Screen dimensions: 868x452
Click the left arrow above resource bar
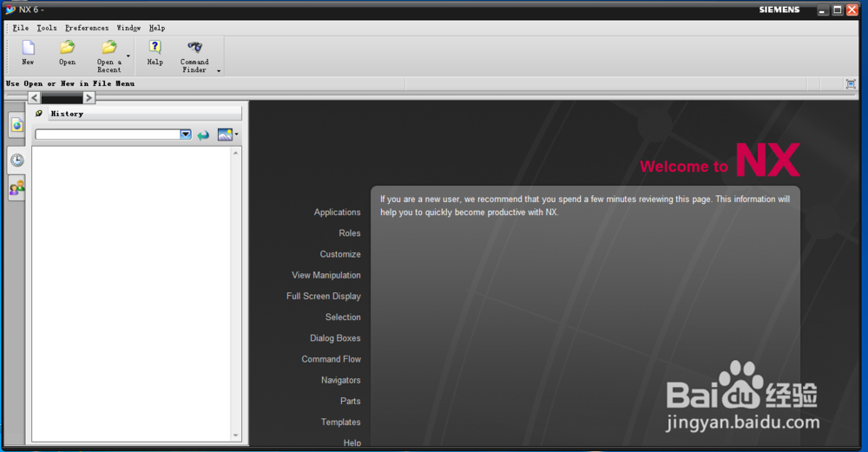(x=35, y=98)
